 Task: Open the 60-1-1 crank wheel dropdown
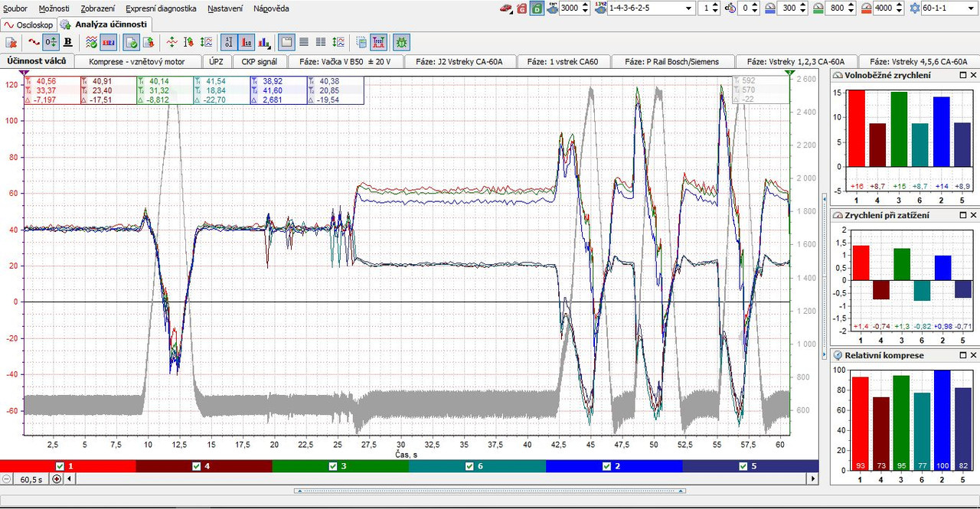coord(971,8)
